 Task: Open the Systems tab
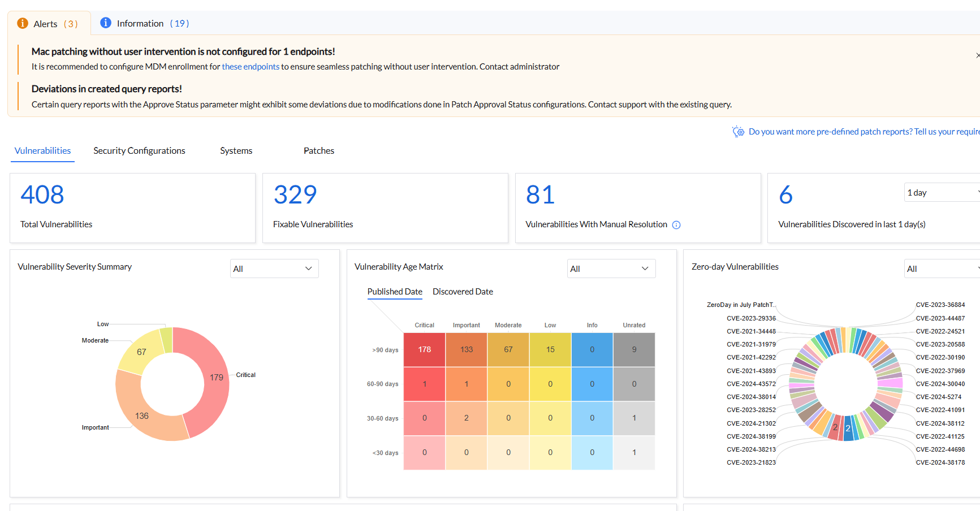(236, 151)
